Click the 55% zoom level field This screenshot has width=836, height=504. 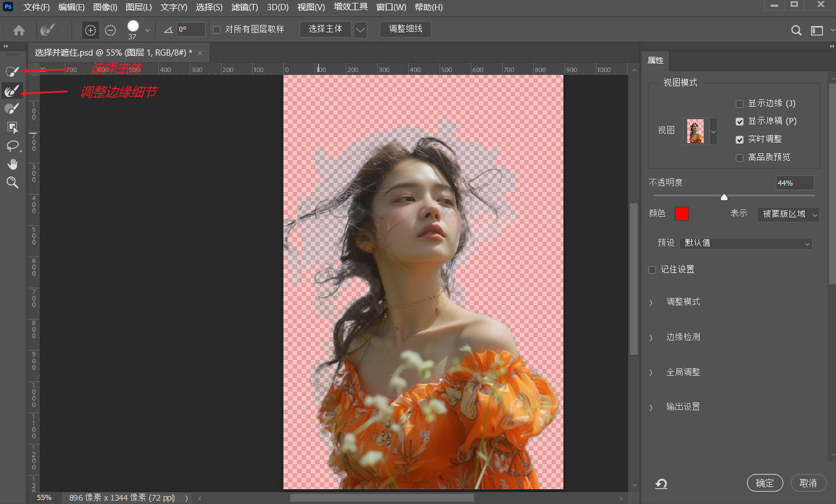coord(44,498)
